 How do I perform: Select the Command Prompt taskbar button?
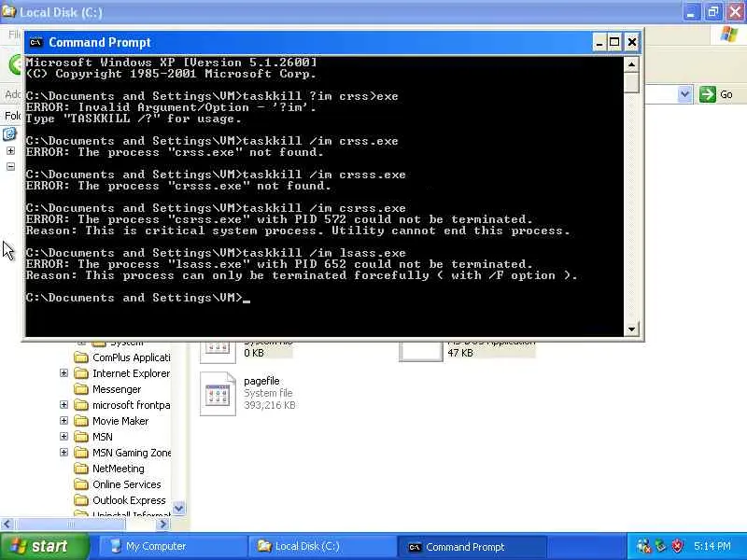tap(472, 547)
